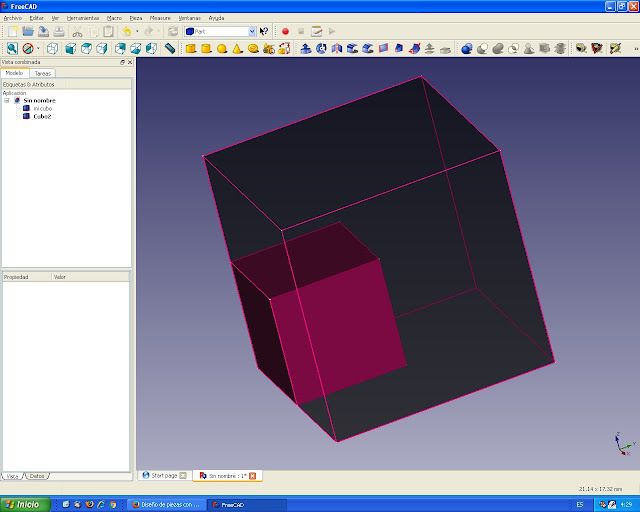Screen dimensions: 640x512
Task: Open the undo history dropdown arrow
Action: (137, 31)
